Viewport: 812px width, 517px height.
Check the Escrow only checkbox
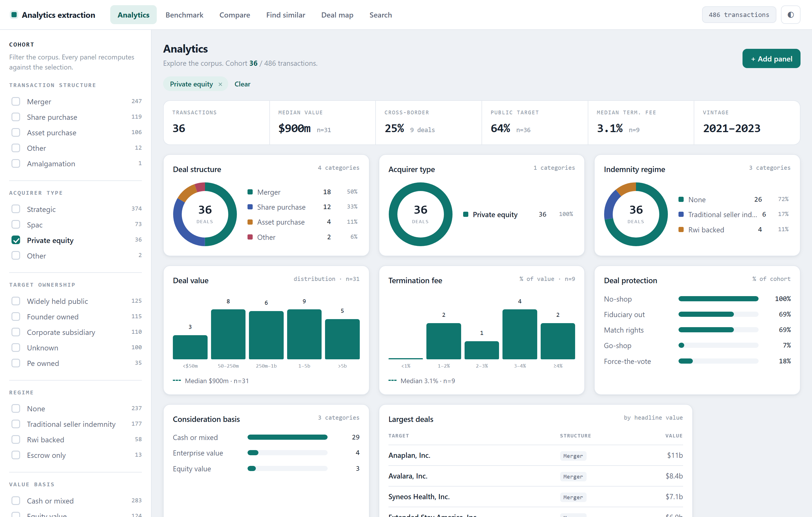click(x=16, y=455)
